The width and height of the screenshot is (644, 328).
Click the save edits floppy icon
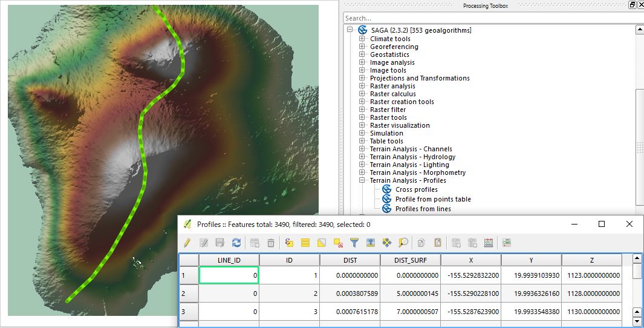(220, 243)
